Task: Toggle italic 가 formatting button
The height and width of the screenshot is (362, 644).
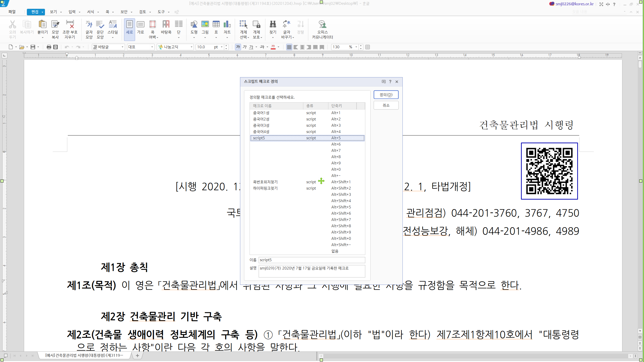Action: point(245,47)
